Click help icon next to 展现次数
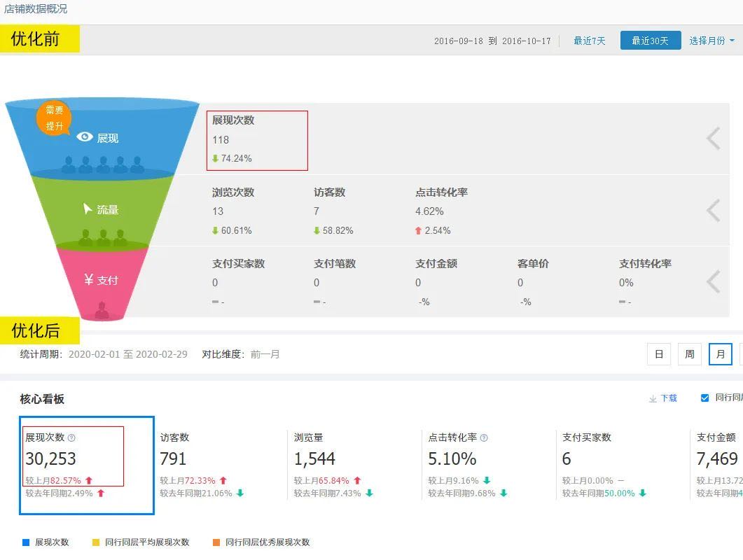The width and height of the screenshot is (743, 560). [x=71, y=437]
